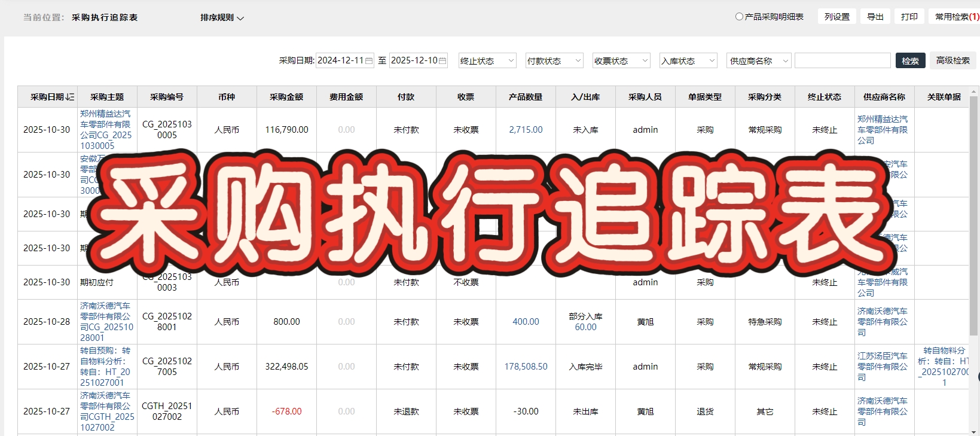Screen dimensions: 980x436
Task: Click the 采购主题 column header
Action: (107, 97)
